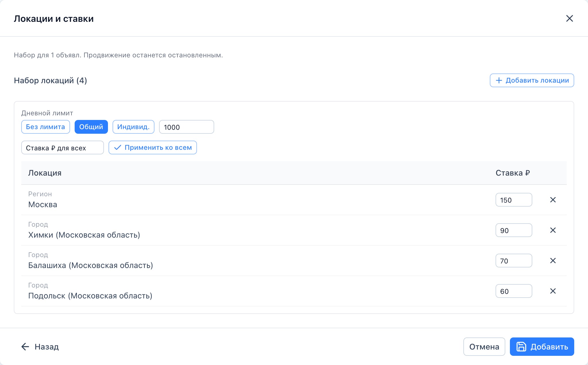Image resolution: width=588 pixels, height=365 pixels.
Task: Close the Локации и ставки dialog
Action: (569, 19)
